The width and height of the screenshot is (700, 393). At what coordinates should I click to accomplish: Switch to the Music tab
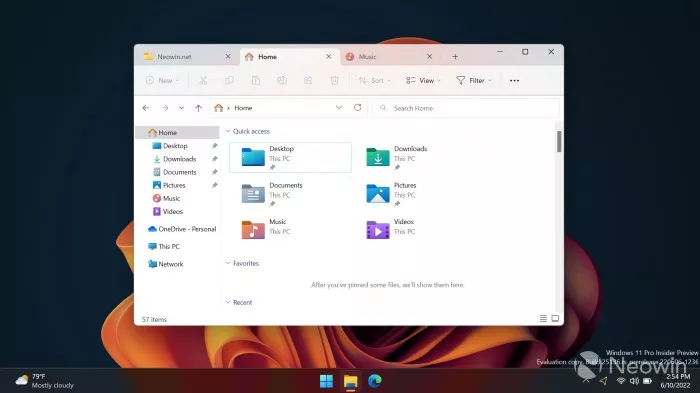pyautogui.click(x=387, y=57)
